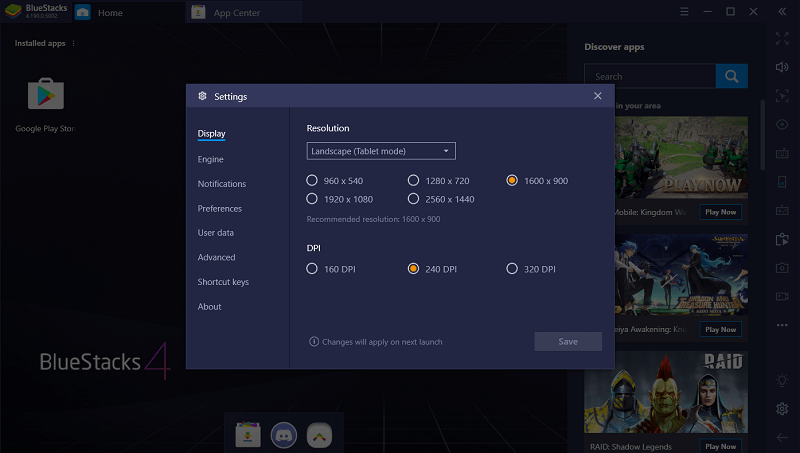The width and height of the screenshot is (800, 453).
Task: Choose 240 DPI option
Action: coord(413,268)
